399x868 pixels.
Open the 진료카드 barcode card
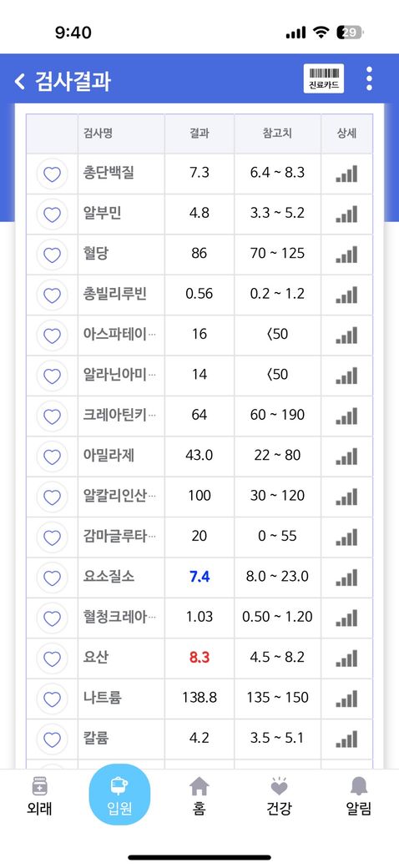324,78
